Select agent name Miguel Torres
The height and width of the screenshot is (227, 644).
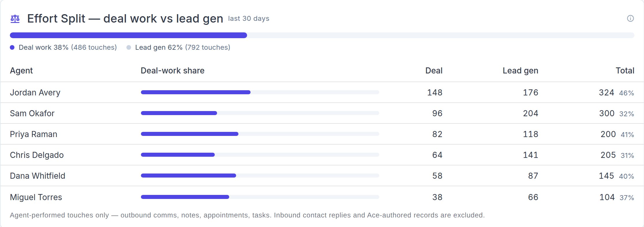click(36, 197)
